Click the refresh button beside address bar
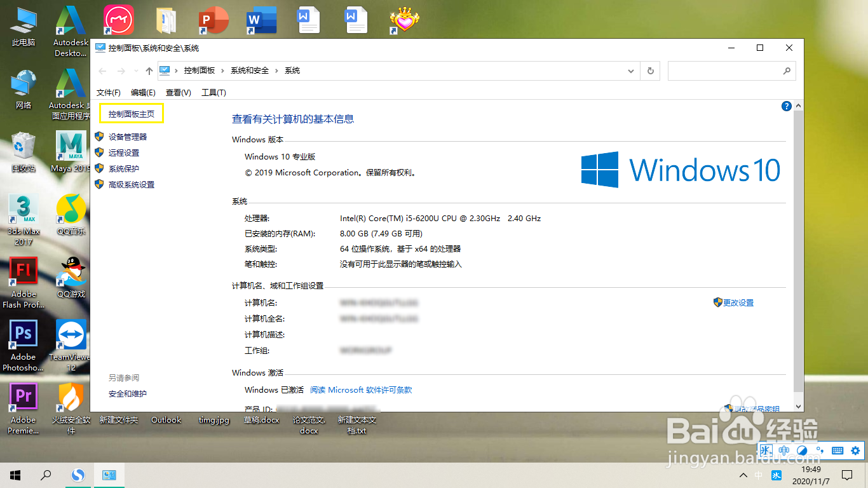868x488 pixels. tap(650, 71)
